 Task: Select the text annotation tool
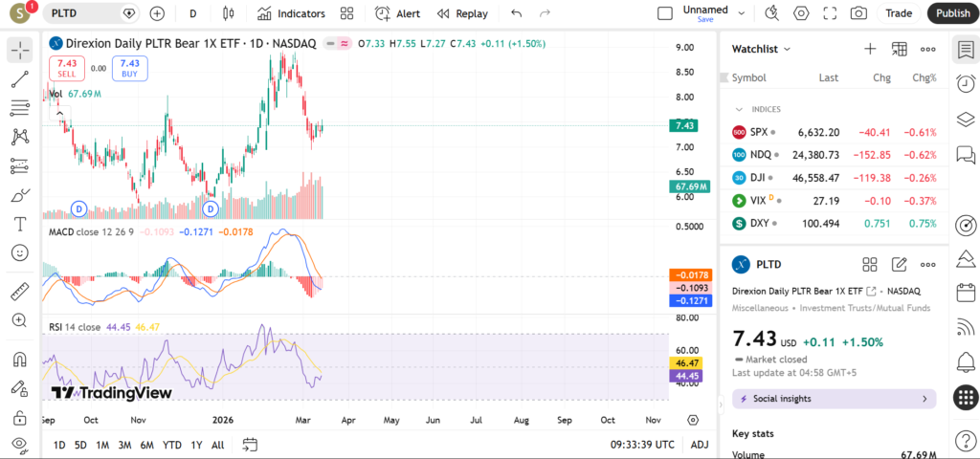(20, 224)
